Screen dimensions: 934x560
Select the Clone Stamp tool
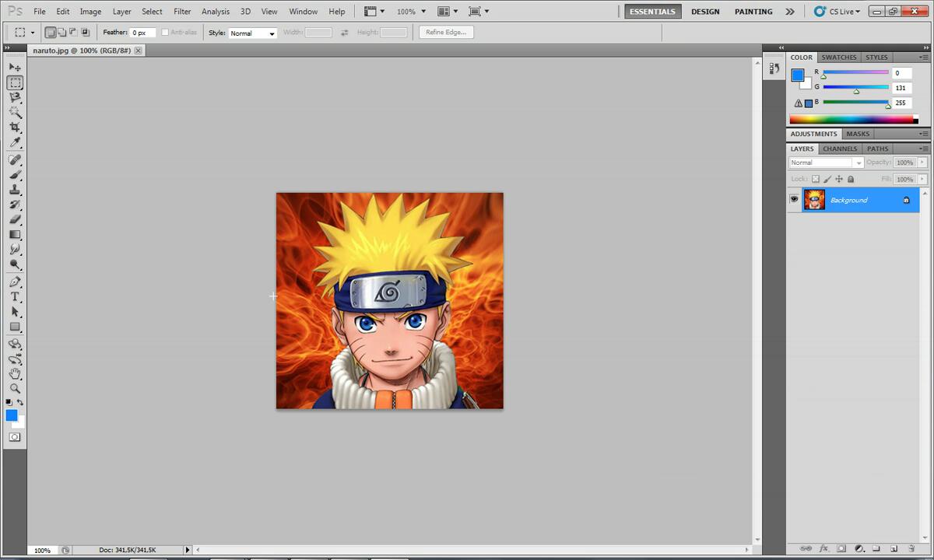click(x=15, y=190)
